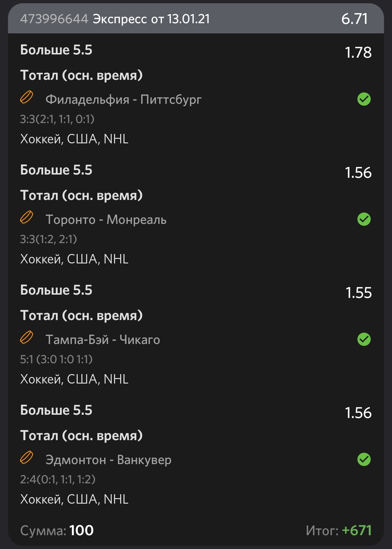This screenshot has height=549, width=392.
Task: Click hockey puck icon beside Торонто - Монреаль
Action: point(26,218)
